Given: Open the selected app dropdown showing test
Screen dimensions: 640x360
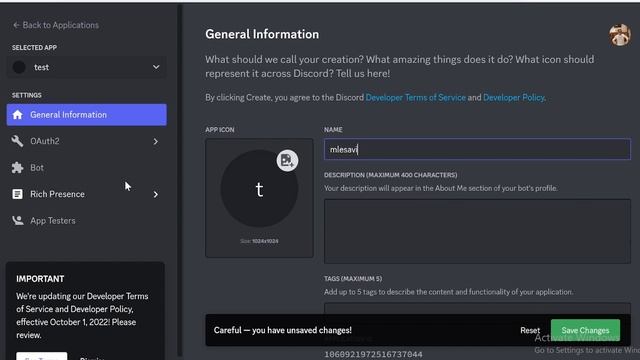Looking at the screenshot, I should pos(87,67).
